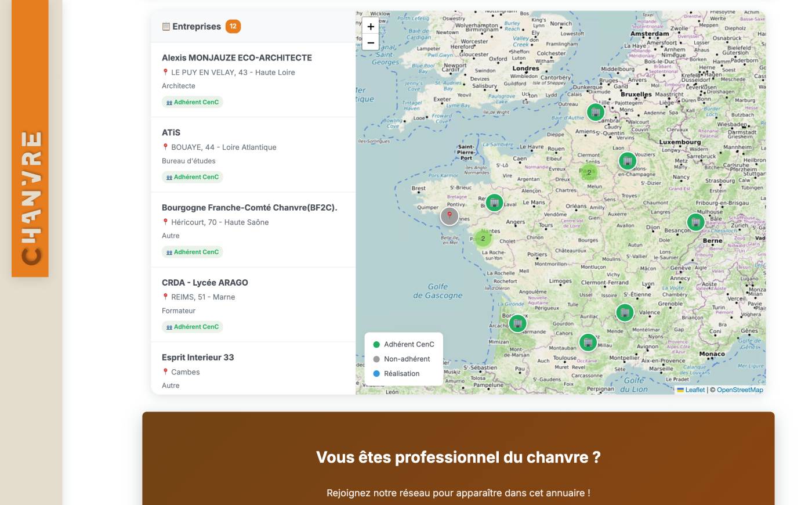Select the ATiS company entry
The width and height of the screenshot is (812, 505).
(172, 132)
